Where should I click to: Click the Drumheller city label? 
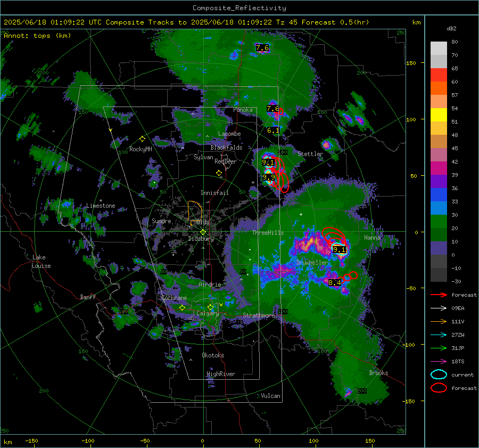coord(312,263)
